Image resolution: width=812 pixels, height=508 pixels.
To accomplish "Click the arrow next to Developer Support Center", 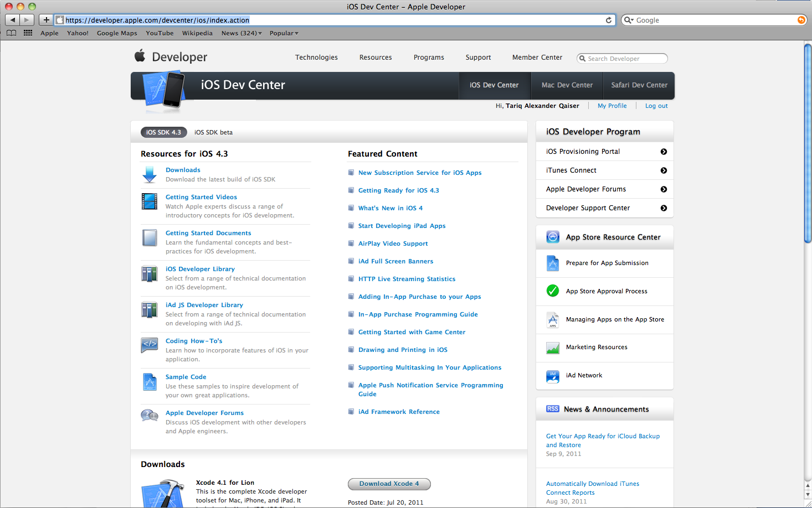I will pos(664,208).
